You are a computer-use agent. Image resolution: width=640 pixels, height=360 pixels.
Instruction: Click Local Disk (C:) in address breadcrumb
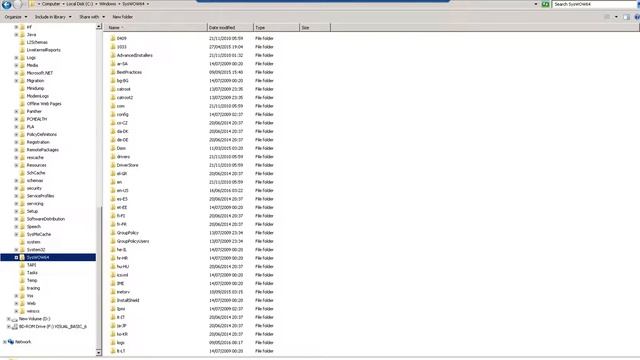point(80,4)
